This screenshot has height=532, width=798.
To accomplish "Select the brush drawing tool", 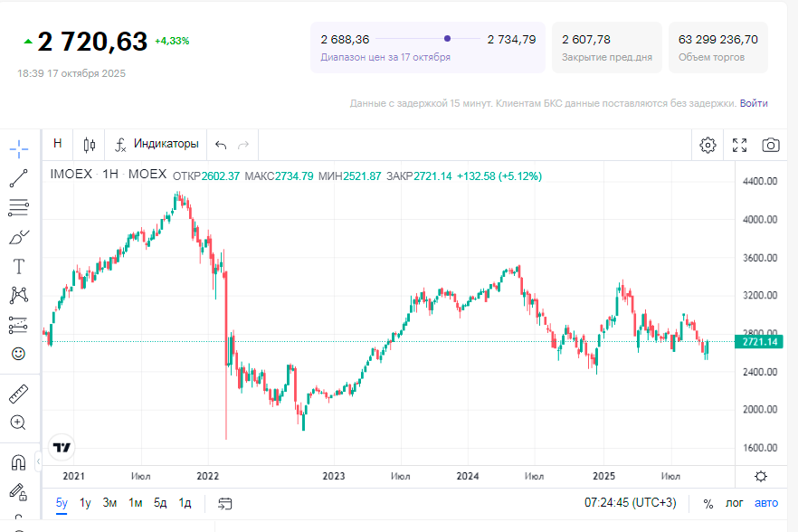I will coord(19,237).
